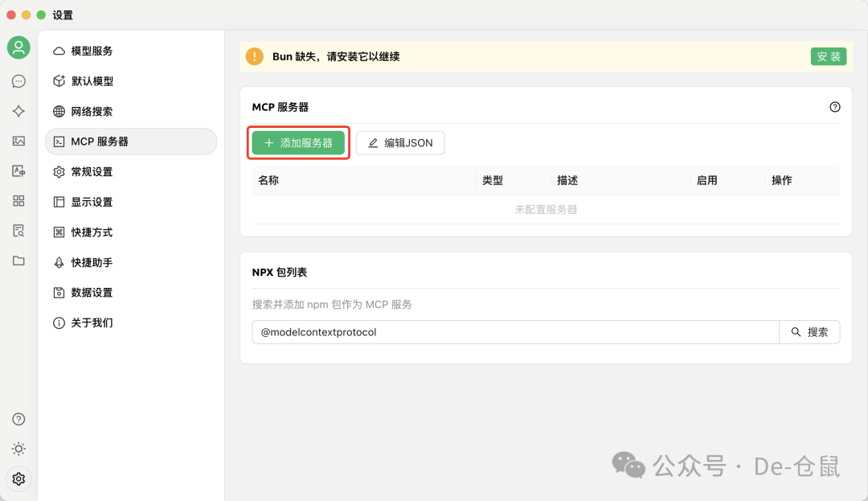Image resolution: width=868 pixels, height=501 pixels.
Task: Open the AI paintings image icon
Action: (x=18, y=141)
